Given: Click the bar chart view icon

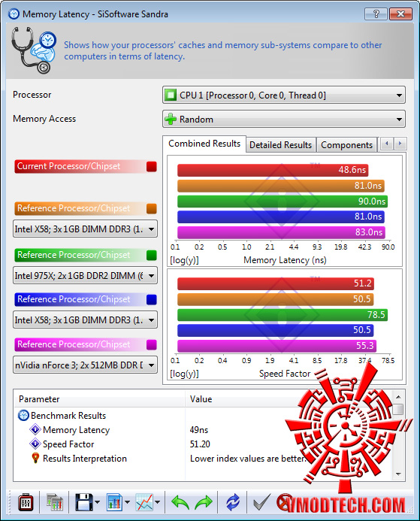Looking at the screenshot, I should [x=114, y=502].
